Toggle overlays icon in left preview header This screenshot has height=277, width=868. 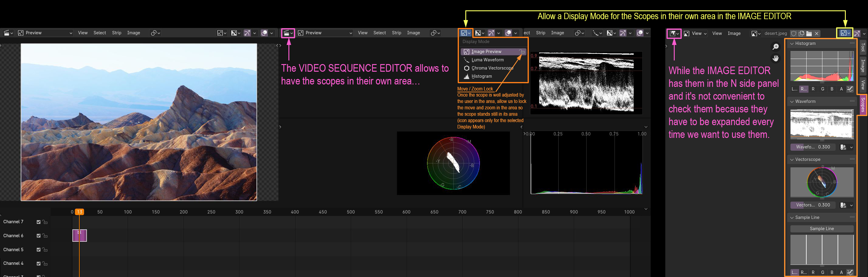pos(264,33)
